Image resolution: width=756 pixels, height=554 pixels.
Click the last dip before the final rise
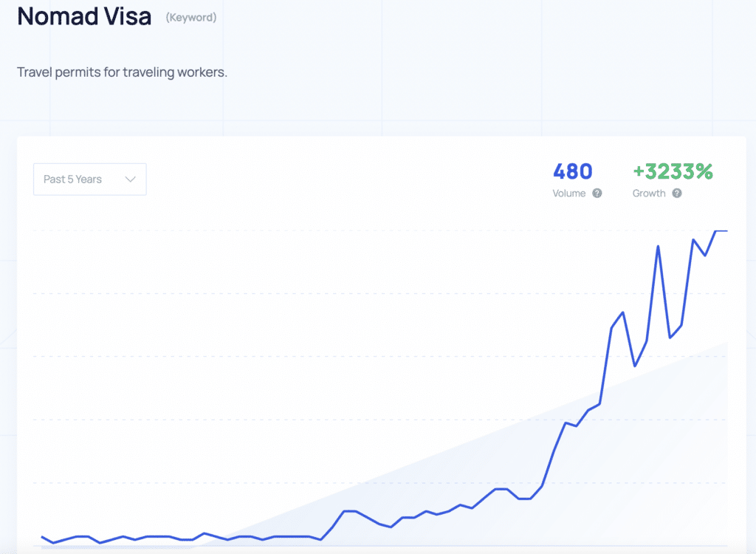click(706, 256)
